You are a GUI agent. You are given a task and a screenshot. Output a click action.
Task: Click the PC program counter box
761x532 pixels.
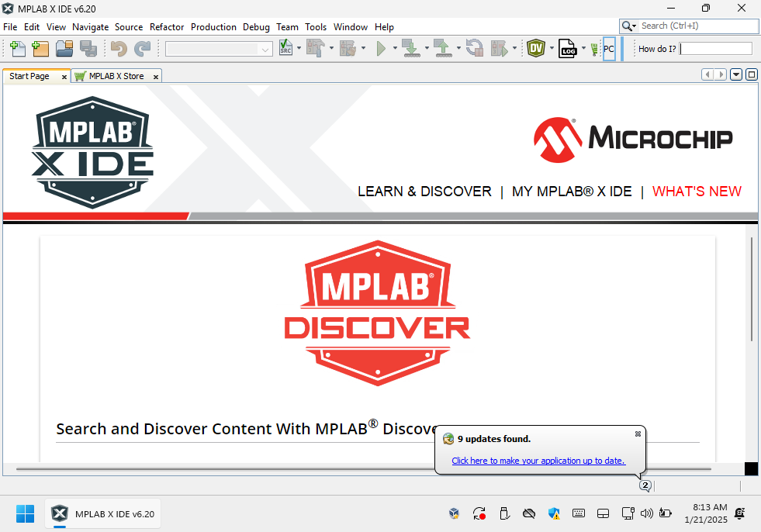click(x=609, y=49)
